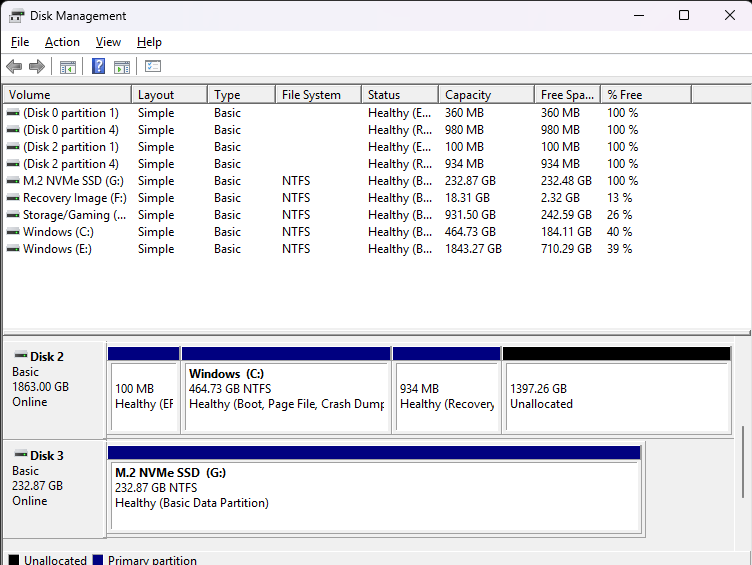Viewport: 752px width, 565px height.
Task: Sort by the Free Space column header
Action: pos(568,94)
